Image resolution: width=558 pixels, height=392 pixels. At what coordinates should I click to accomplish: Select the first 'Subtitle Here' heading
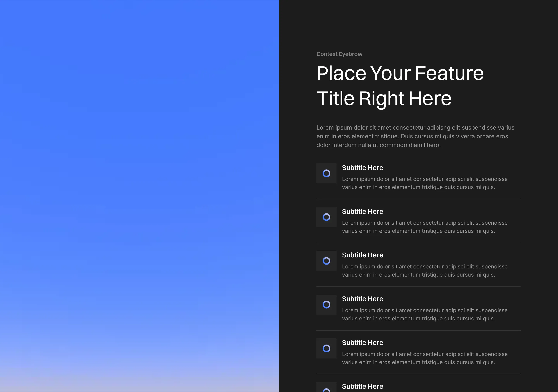point(362,168)
